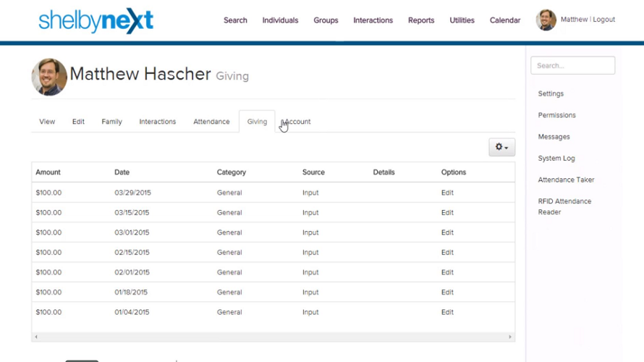Open the RFID Attendance Reader link
The height and width of the screenshot is (362, 644).
[564, 206]
